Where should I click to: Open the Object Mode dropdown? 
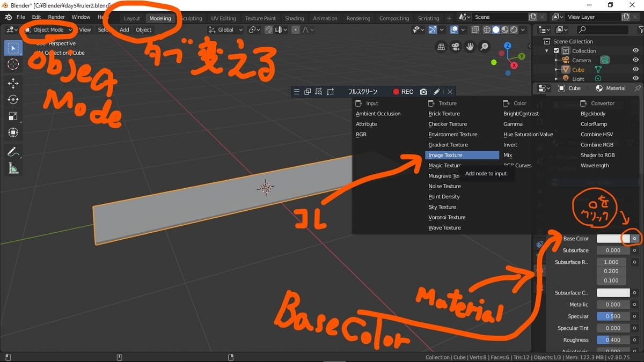tap(49, 30)
